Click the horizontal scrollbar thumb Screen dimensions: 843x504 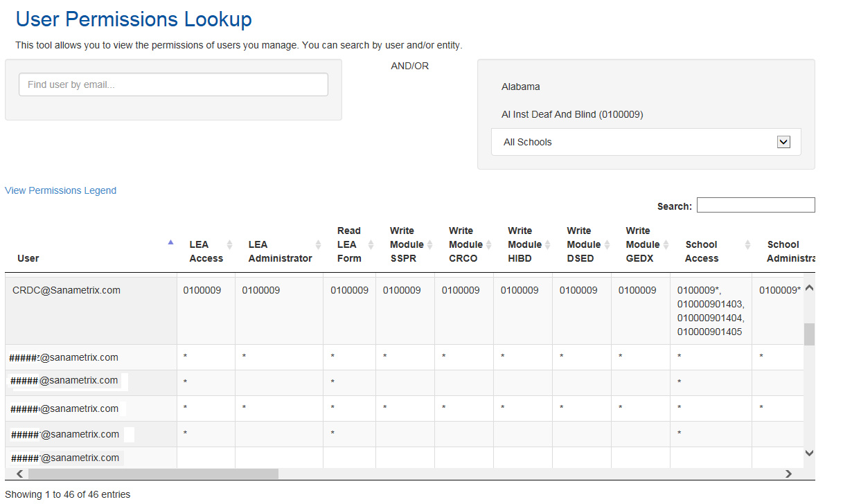[152, 474]
